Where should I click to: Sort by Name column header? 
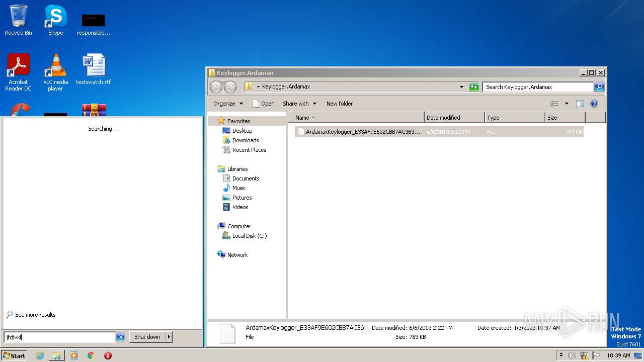tap(356, 118)
